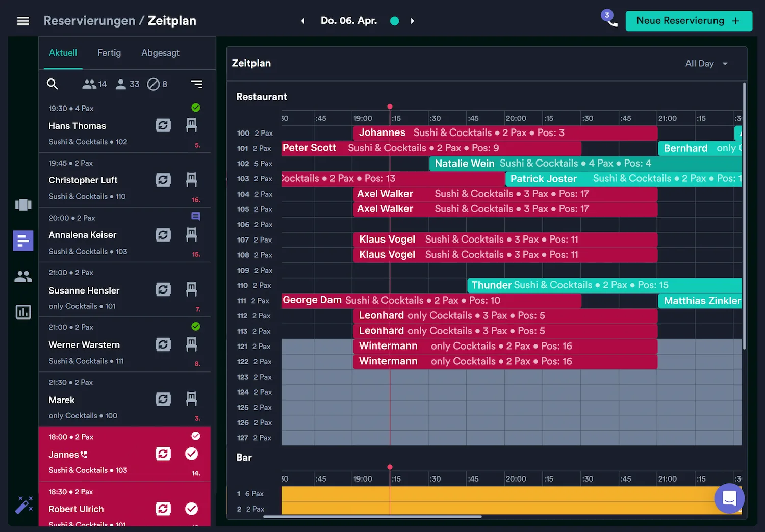Open the hamburger main menu
Viewport: 765px width, 532px height.
click(23, 21)
